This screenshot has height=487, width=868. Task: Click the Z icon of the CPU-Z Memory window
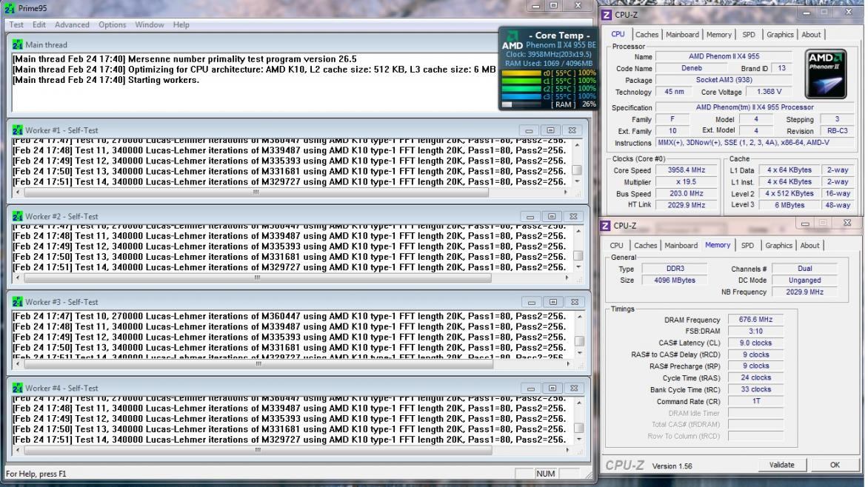[606, 225]
